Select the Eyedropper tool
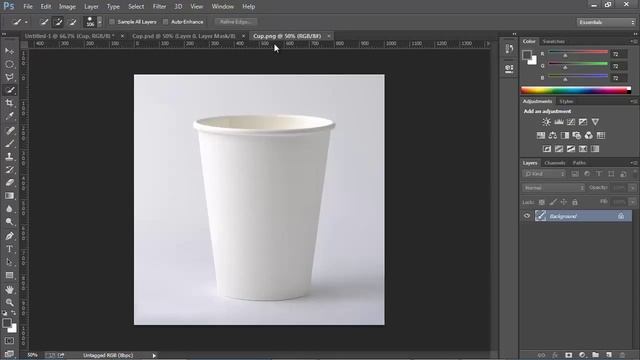 point(9,116)
